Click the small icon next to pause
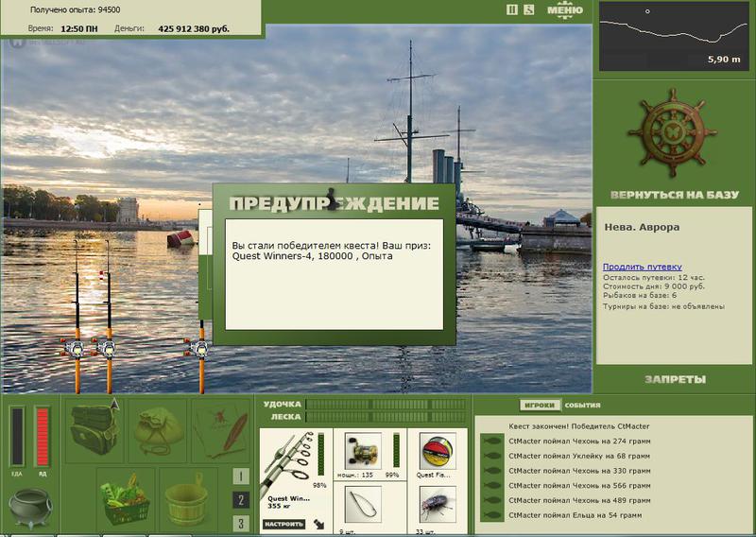This screenshot has width=756, height=537. [x=529, y=9]
